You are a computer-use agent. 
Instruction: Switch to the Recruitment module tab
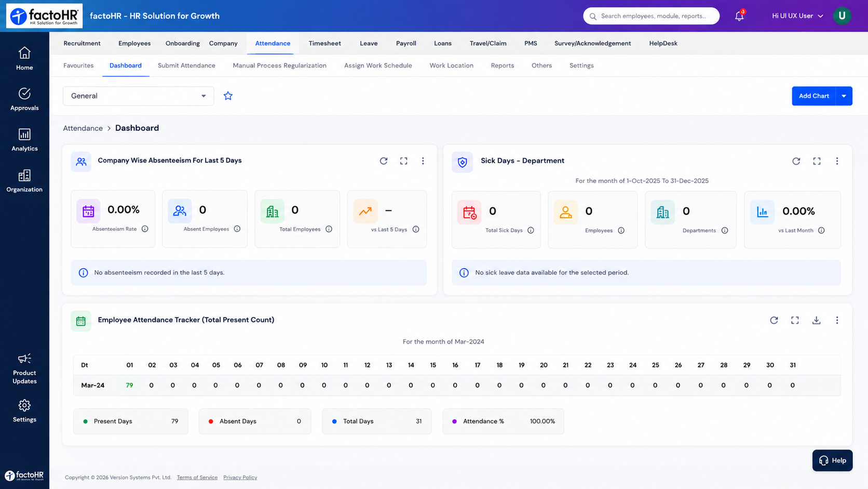point(82,43)
